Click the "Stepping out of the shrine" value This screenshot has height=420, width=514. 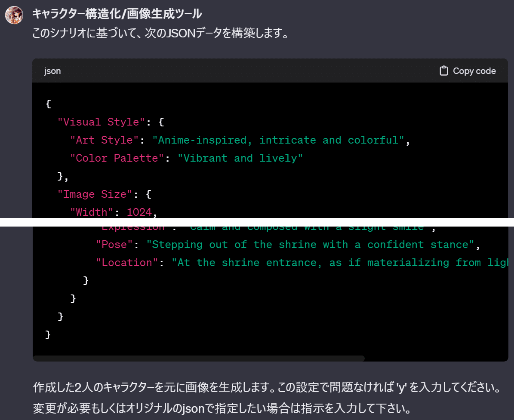[x=311, y=245]
